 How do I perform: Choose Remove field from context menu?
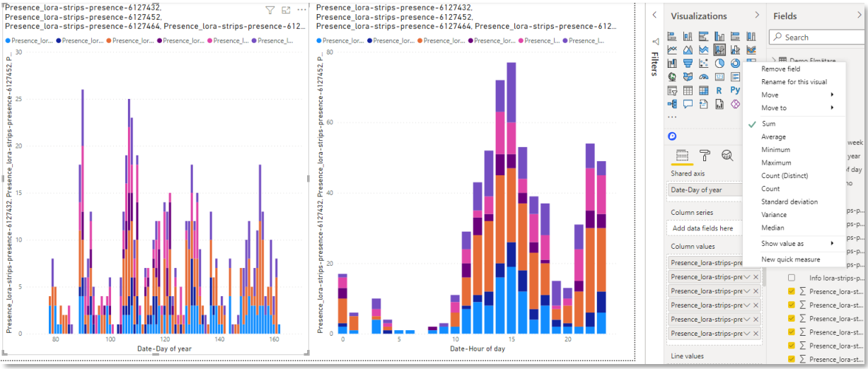[x=781, y=69]
